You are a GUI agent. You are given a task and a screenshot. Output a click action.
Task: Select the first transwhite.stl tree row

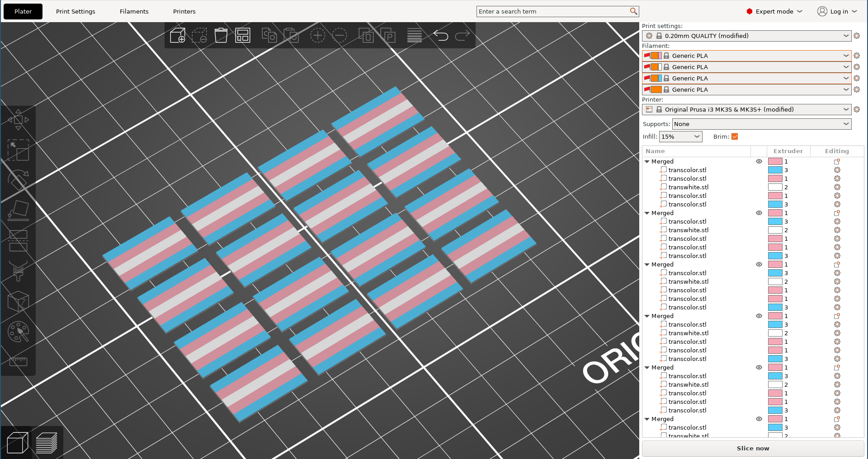[689, 187]
